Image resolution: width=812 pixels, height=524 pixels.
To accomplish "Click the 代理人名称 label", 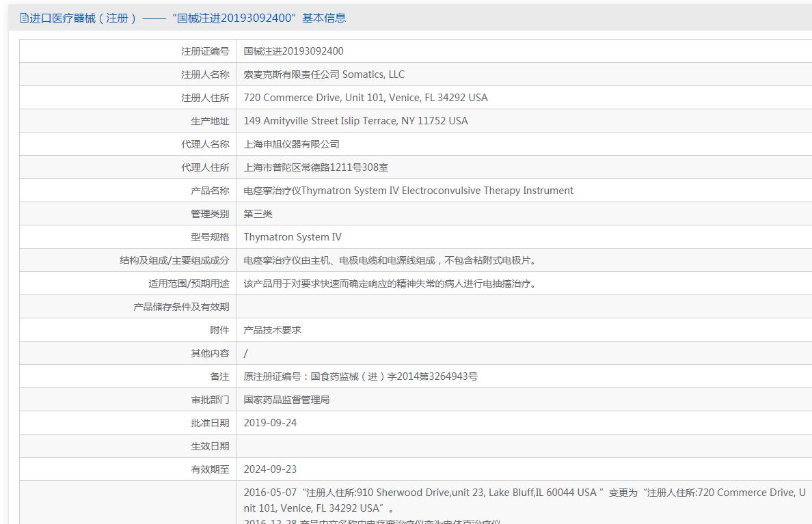I will pos(205,144).
